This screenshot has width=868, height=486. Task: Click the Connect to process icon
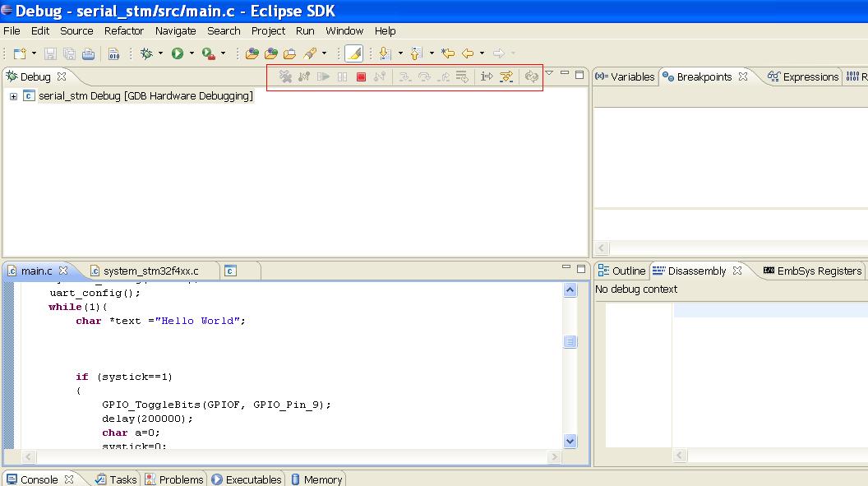pos(304,77)
